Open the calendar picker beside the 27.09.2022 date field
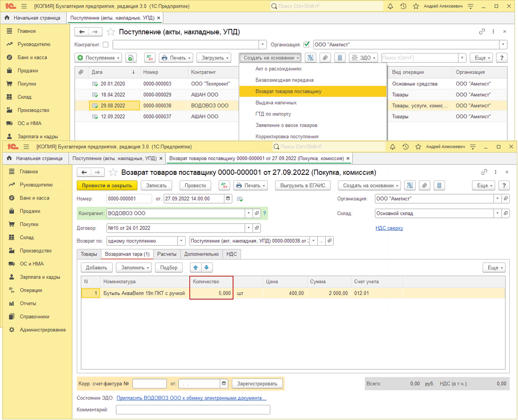 227,199
